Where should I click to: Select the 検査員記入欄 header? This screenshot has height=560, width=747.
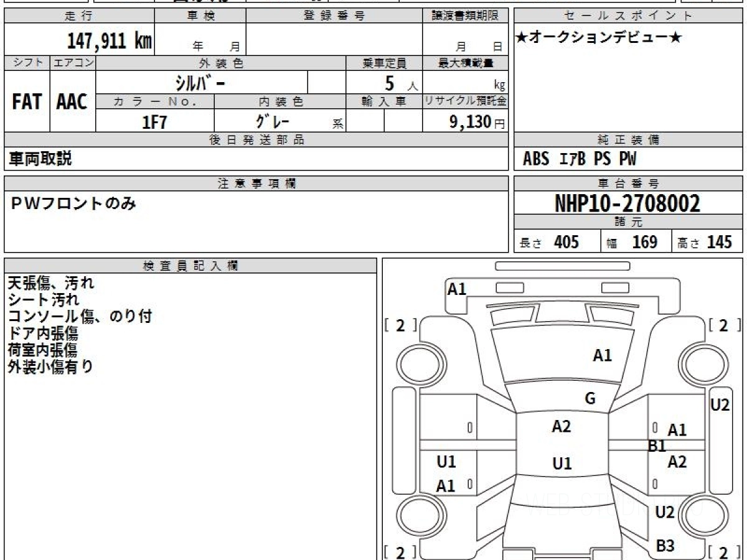pyautogui.click(x=190, y=266)
